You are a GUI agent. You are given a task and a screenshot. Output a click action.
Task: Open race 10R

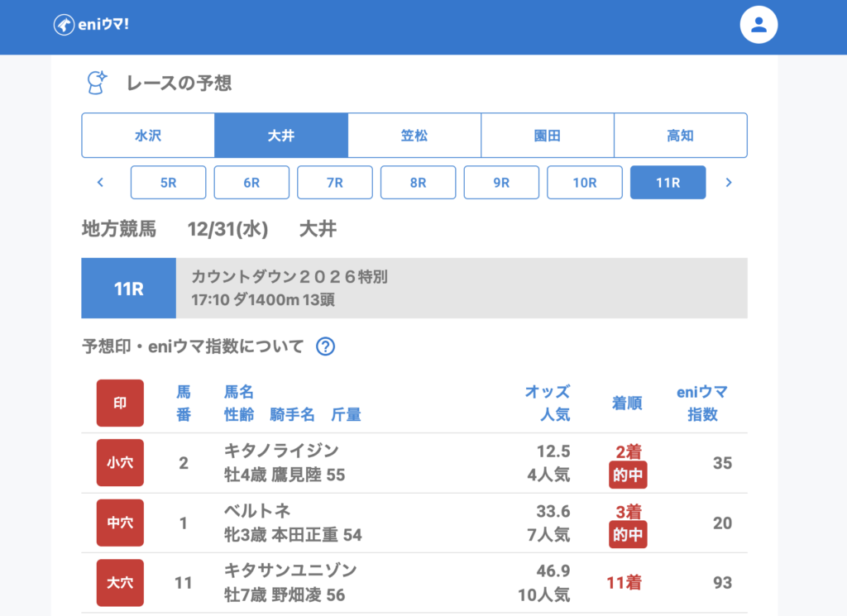pos(585,183)
